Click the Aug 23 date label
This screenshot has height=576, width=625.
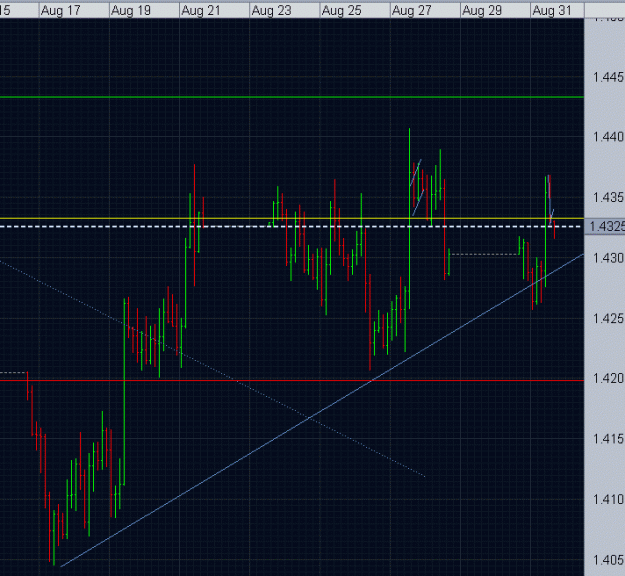click(x=271, y=11)
